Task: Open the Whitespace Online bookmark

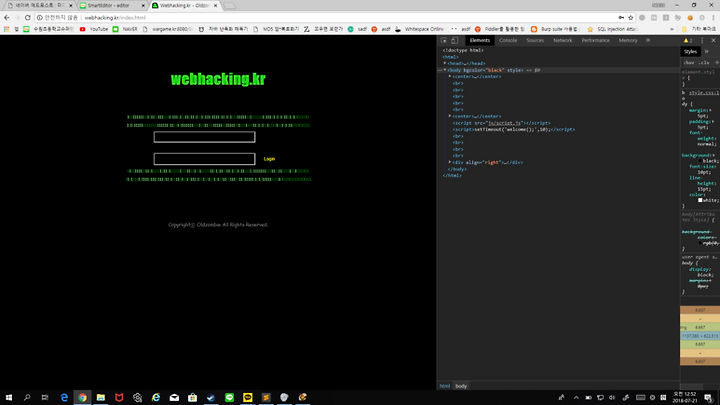Action: click(419, 29)
